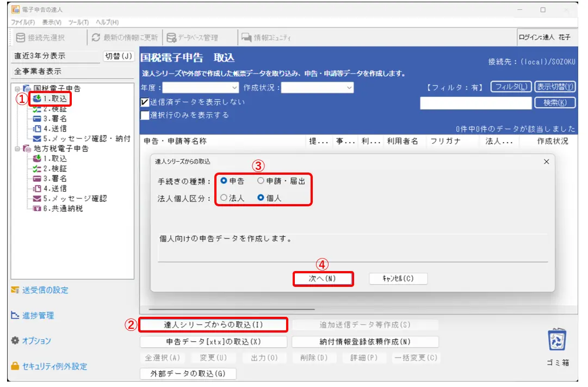The image size is (588, 387).
Task: Click the 次へ(N) button
Action: (x=323, y=279)
